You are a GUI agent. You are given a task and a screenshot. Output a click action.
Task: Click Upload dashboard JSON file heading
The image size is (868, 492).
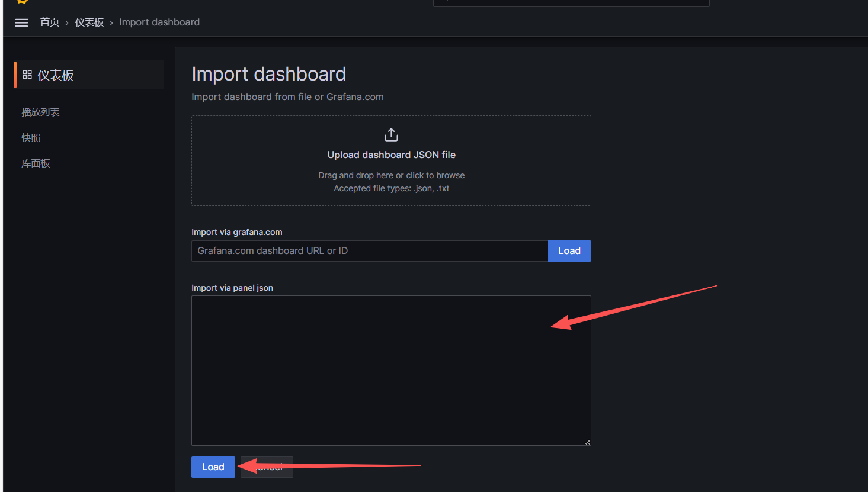391,155
